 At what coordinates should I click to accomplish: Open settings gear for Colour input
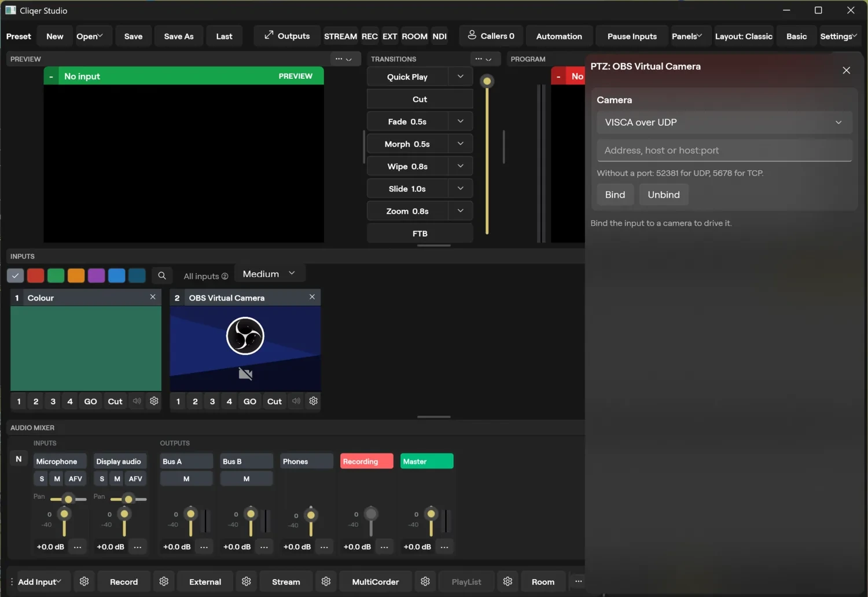click(154, 401)
